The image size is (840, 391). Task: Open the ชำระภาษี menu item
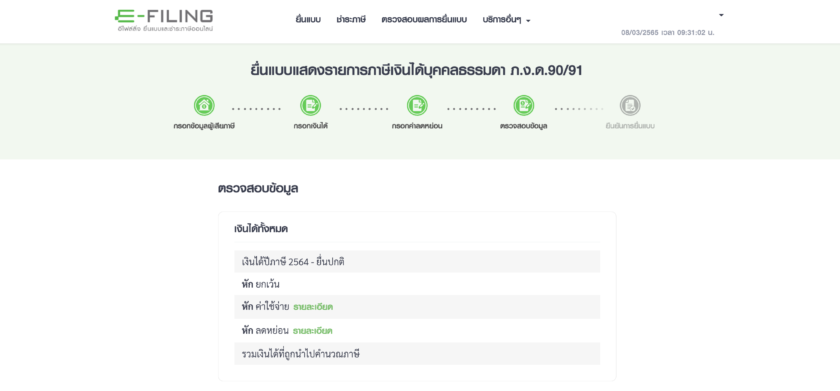[x=351, y=20]
